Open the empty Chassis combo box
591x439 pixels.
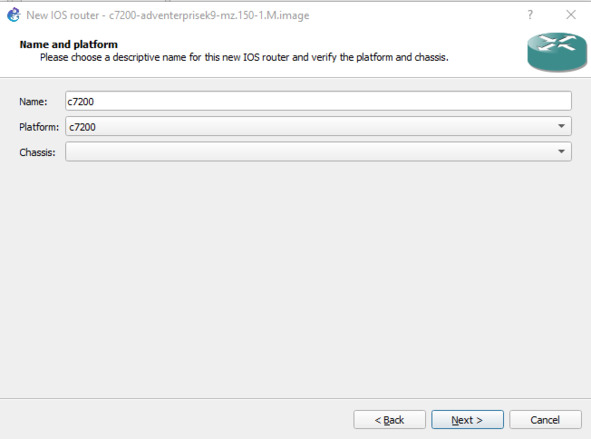point(318,151)
